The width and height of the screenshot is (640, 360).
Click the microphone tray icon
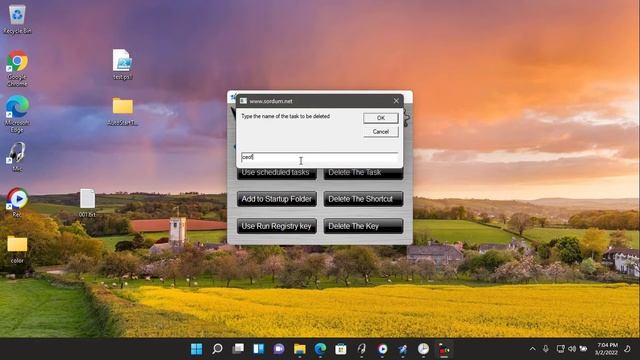click(x=546, y=349)
